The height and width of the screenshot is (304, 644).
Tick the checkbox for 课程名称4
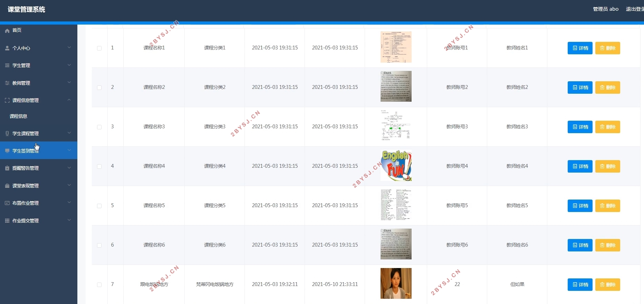pyautogui.click(x=99, y=166)
